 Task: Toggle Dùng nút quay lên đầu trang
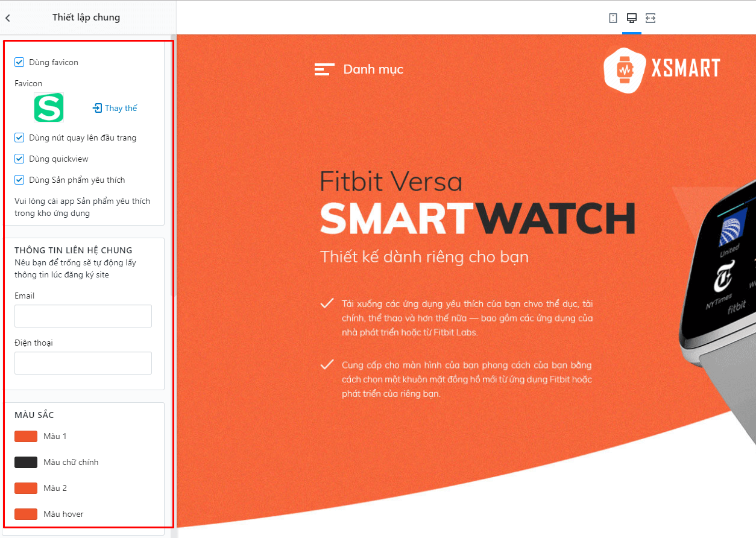(19, 138)
